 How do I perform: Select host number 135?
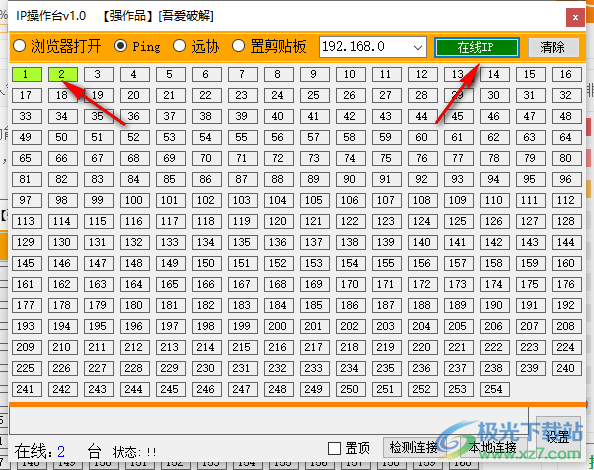pyautogui.click(x=242, y=242)
